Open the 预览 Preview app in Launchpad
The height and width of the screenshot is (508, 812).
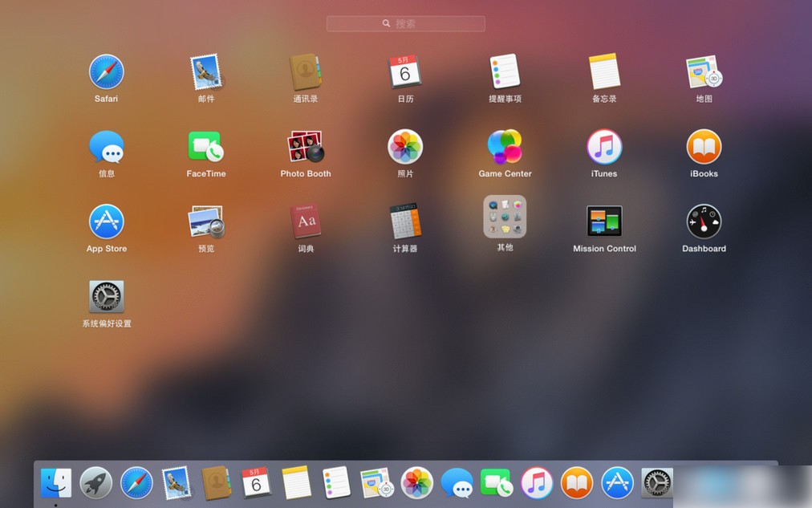pyautogui.click(x=206, y=221)
